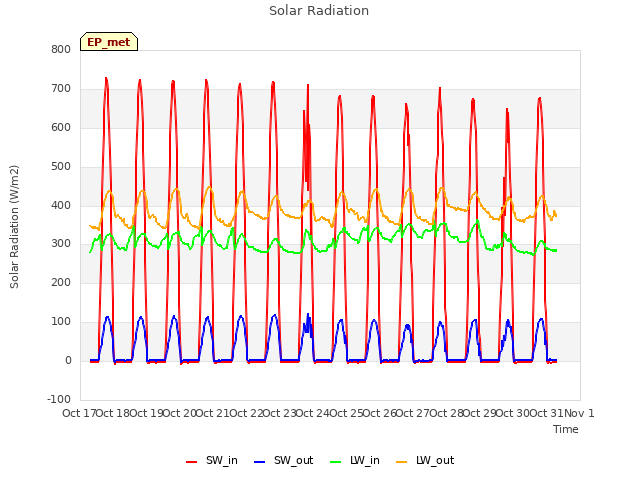Click the 500 y-axis tick label

61,167
